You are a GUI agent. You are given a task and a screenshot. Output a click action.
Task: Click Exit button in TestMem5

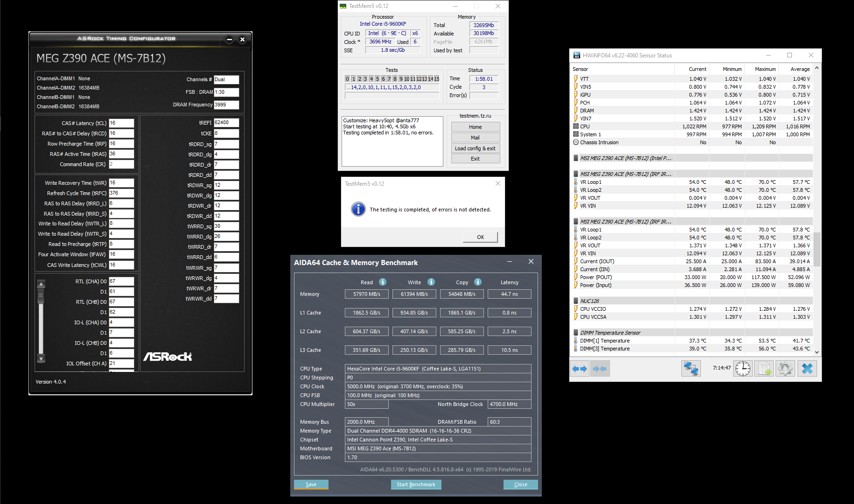476,159
